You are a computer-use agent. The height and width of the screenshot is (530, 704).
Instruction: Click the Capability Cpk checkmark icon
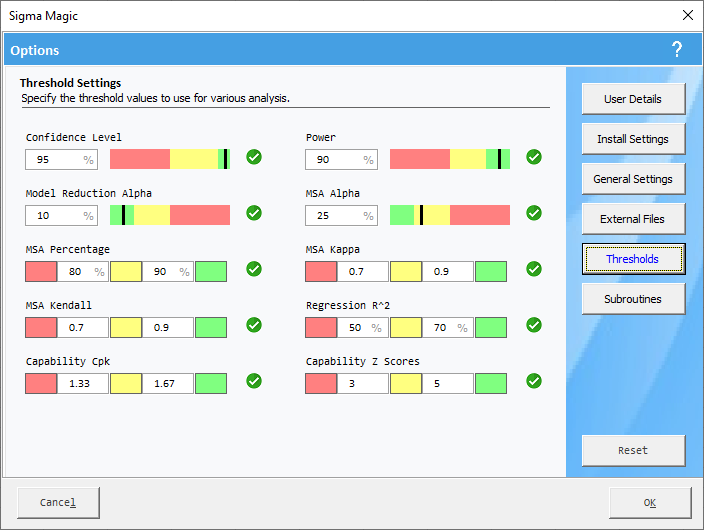(x=254, y=381)
